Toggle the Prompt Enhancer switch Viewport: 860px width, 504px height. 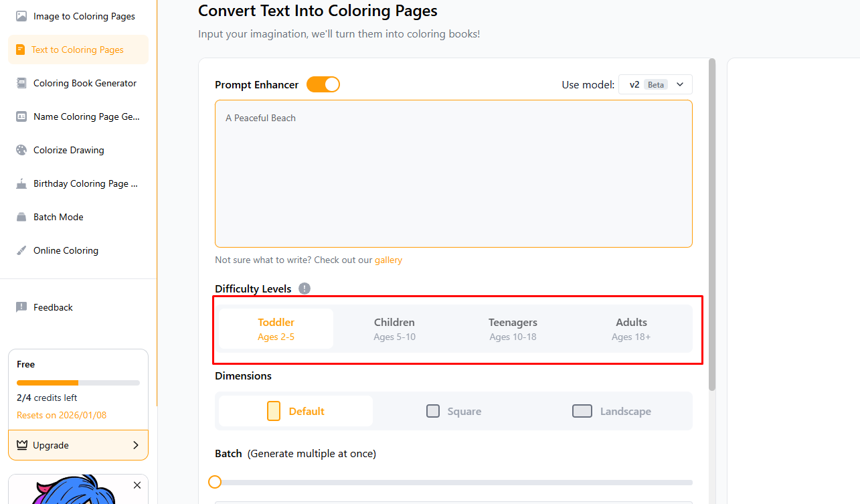[323, 84]
